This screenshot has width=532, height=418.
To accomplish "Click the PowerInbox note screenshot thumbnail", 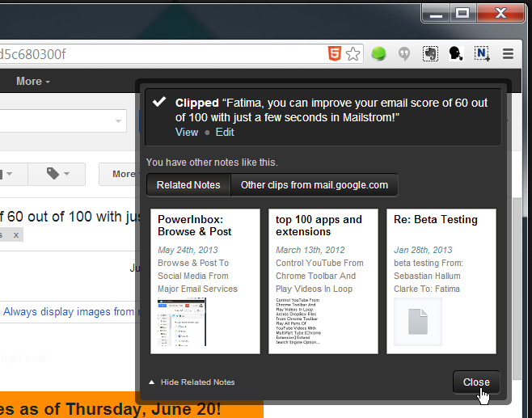I will (182, 322).
